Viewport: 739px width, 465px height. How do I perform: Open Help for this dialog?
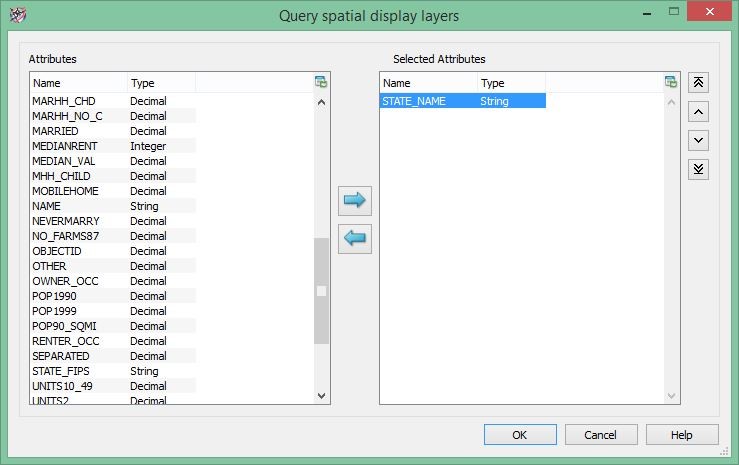click(x=681, y=435)
